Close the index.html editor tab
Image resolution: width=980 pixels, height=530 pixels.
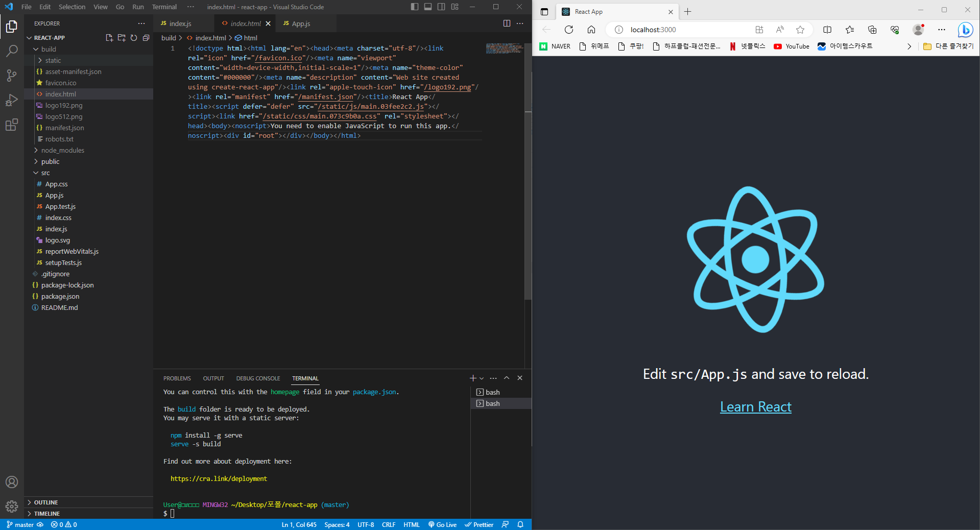268,23
